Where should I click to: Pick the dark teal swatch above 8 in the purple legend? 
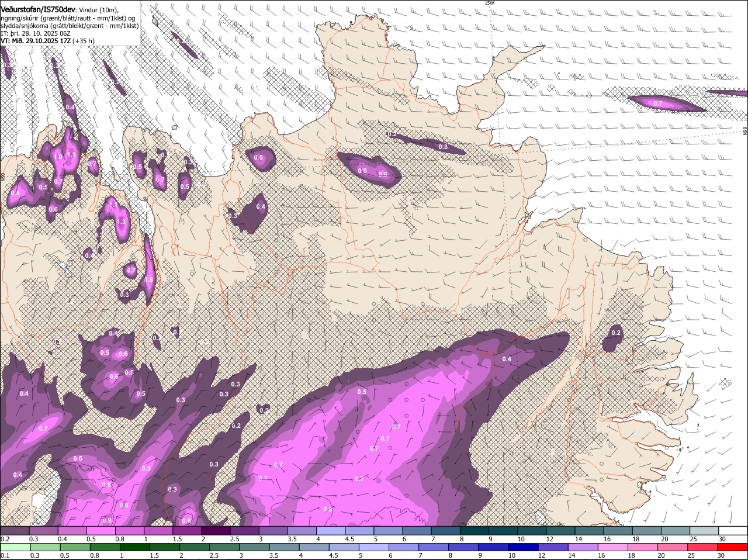point(475,531)
